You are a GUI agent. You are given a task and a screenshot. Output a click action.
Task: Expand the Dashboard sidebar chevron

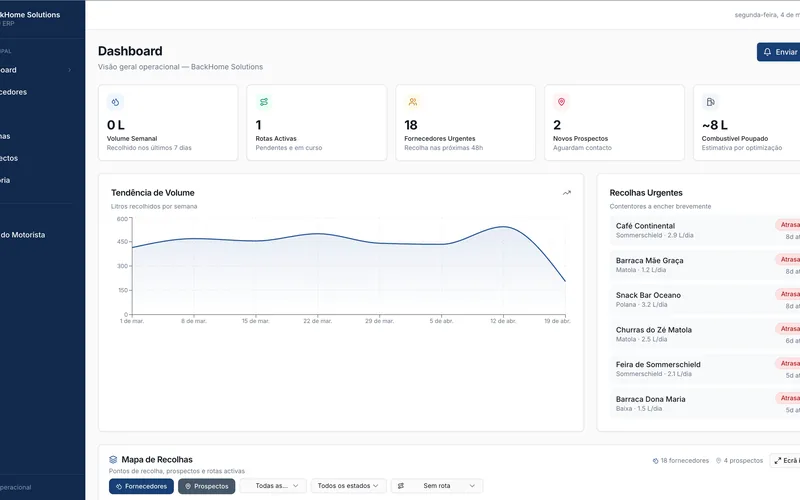click(69, 70)
